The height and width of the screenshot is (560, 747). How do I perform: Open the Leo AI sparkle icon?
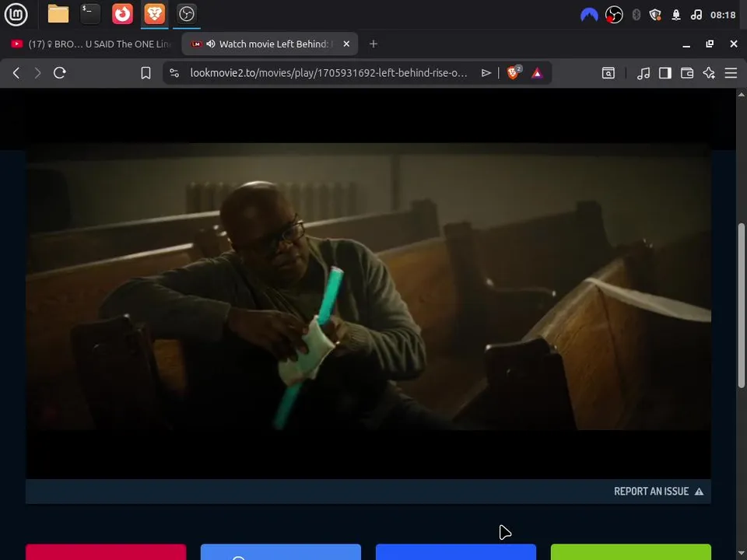(709, 73)
